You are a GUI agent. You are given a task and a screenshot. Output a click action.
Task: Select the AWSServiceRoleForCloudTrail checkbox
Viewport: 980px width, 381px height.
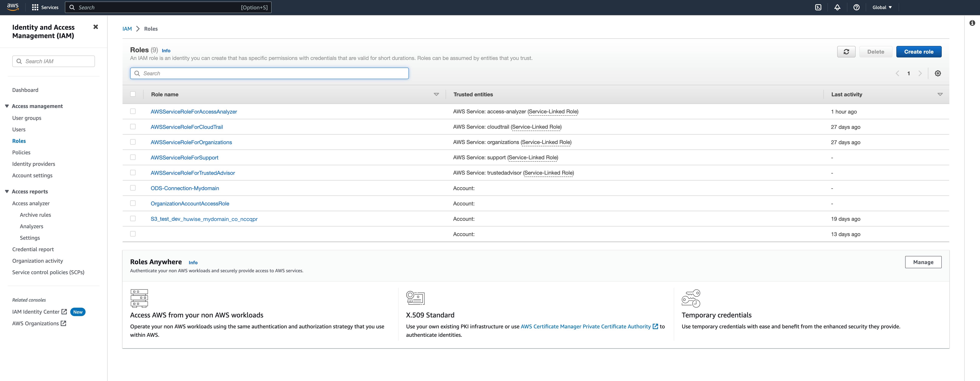[133, 127]
